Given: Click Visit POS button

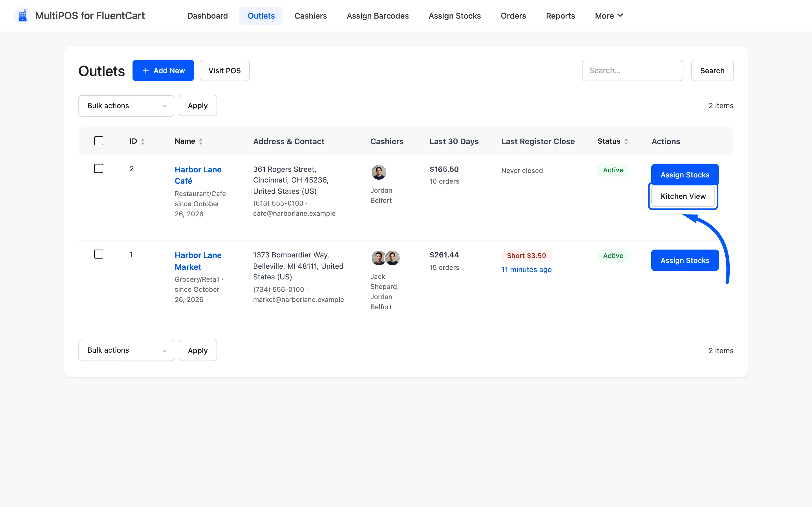Looking at the screenshot, I should [224, 70].
